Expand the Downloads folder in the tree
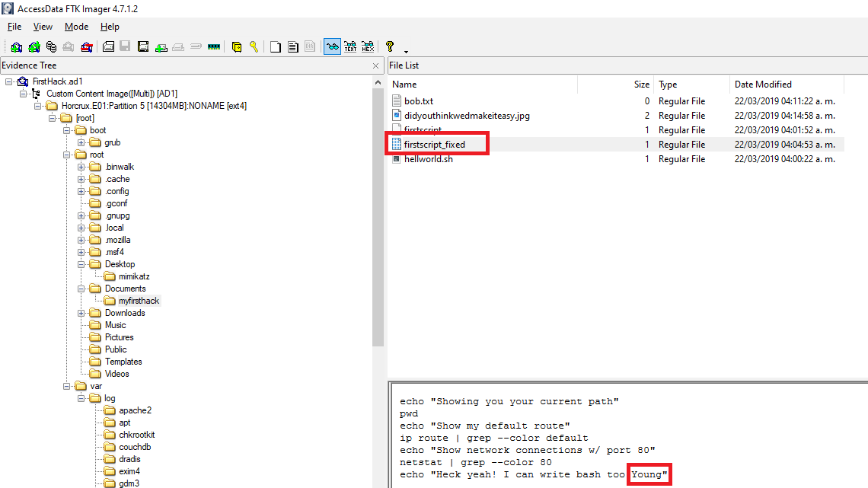The height and width of the screenshot is (488, 868). click(x=81, y=313)
